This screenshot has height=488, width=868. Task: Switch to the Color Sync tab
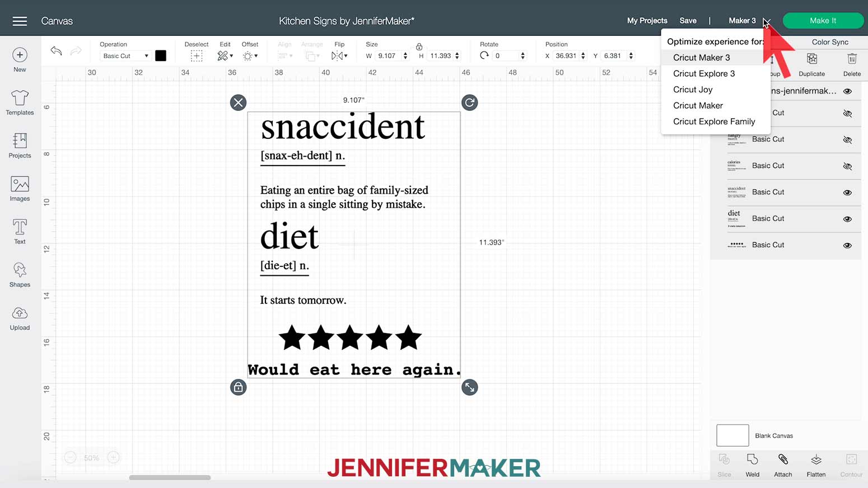pyautogui.click(x=830, y=42)
